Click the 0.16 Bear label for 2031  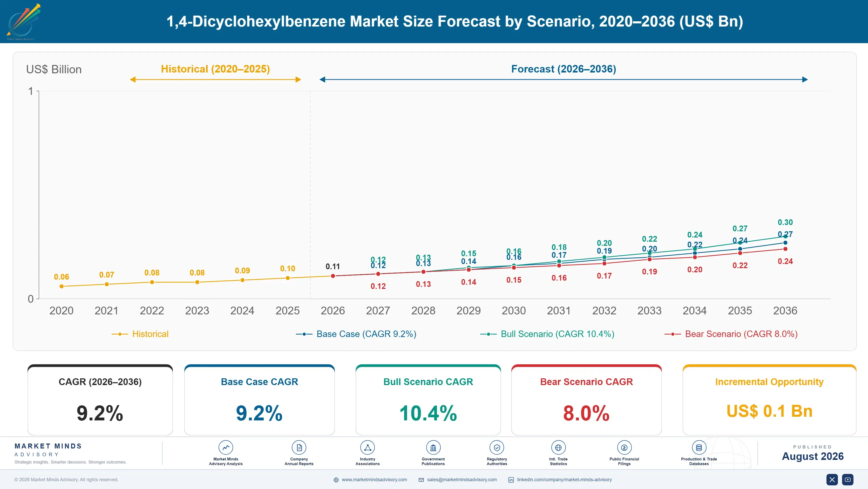click(559, 278)
